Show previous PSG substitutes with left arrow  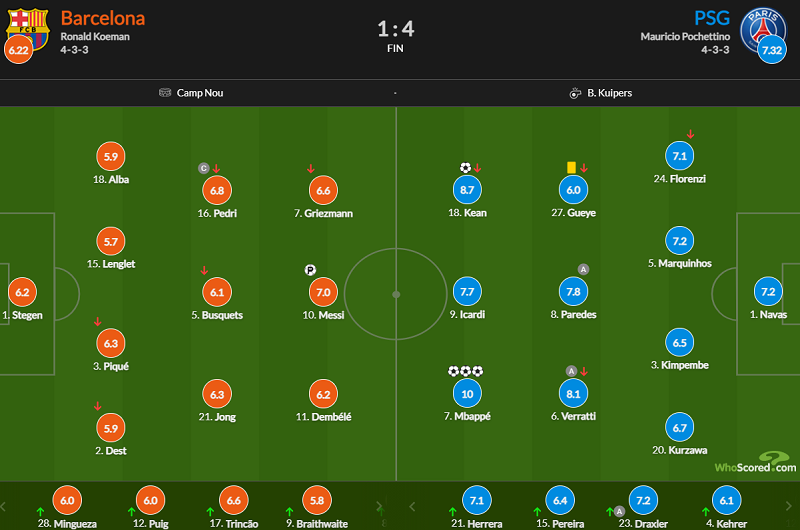(412, 506)
